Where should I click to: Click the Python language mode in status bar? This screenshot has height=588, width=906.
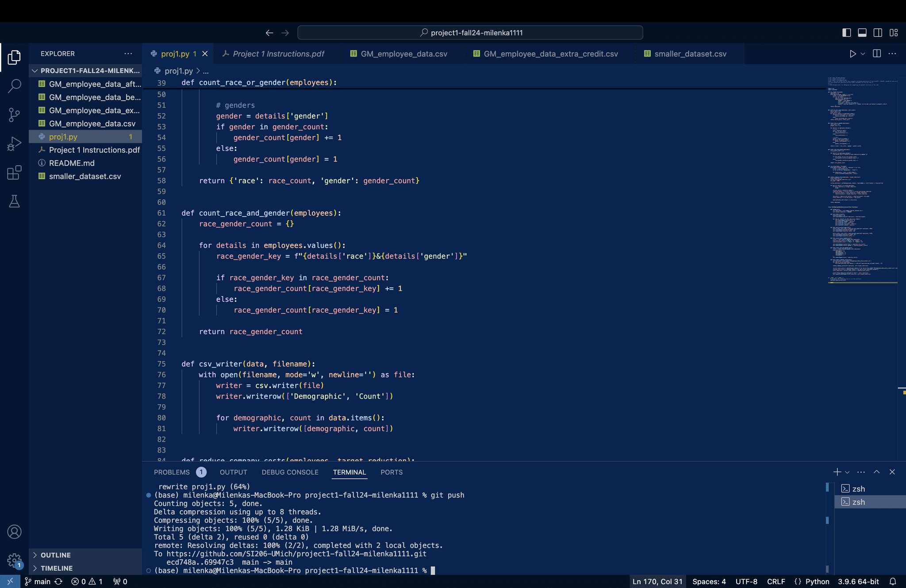pyautogui.click(x=817, y=581)
